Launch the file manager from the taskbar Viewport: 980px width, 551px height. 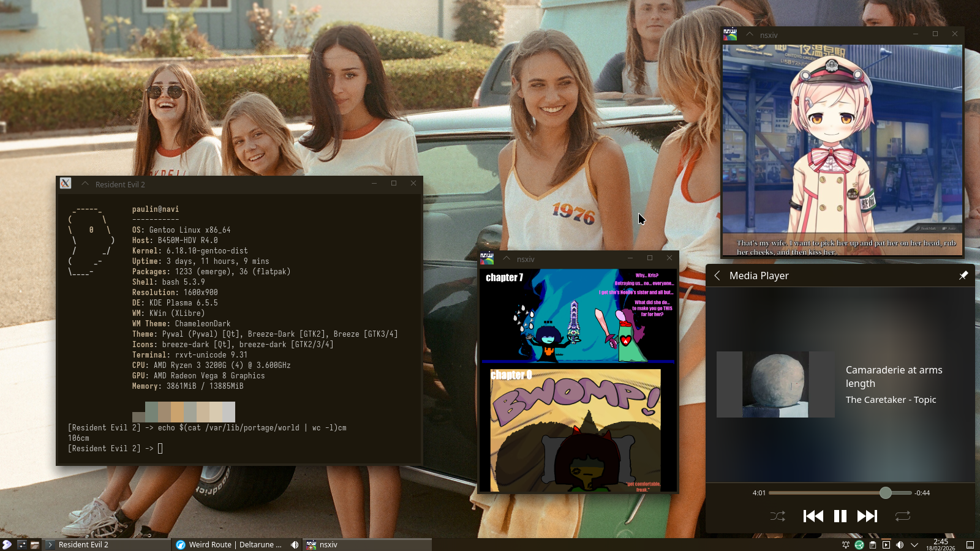(35, 544)
